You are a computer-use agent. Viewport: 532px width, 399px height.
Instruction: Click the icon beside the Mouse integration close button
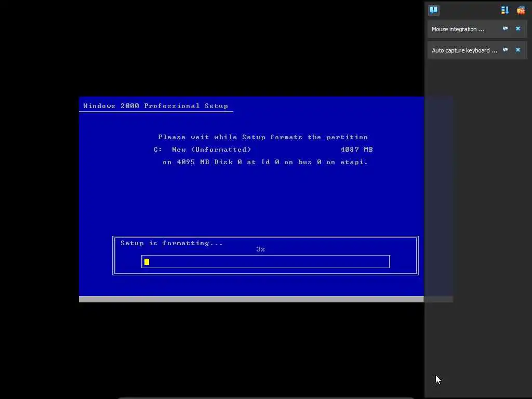coord(505,29)
